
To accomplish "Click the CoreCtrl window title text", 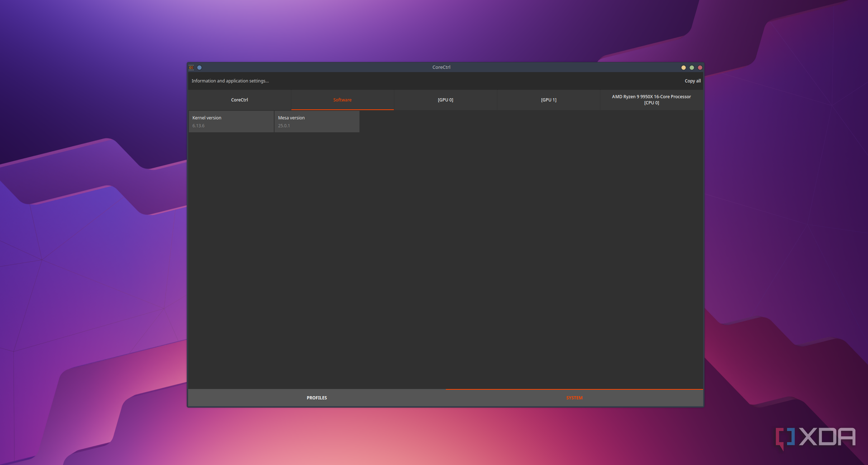I will tap(441, 67).
